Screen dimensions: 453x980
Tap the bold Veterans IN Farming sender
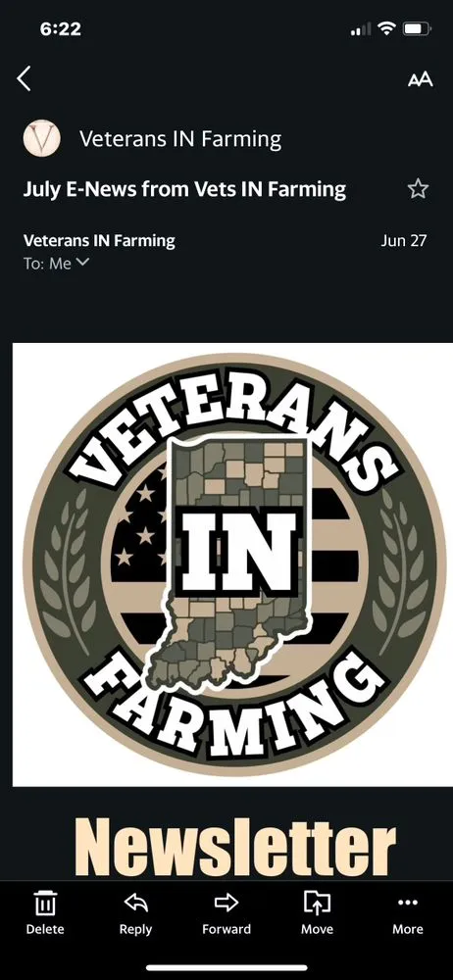point(99,241)
